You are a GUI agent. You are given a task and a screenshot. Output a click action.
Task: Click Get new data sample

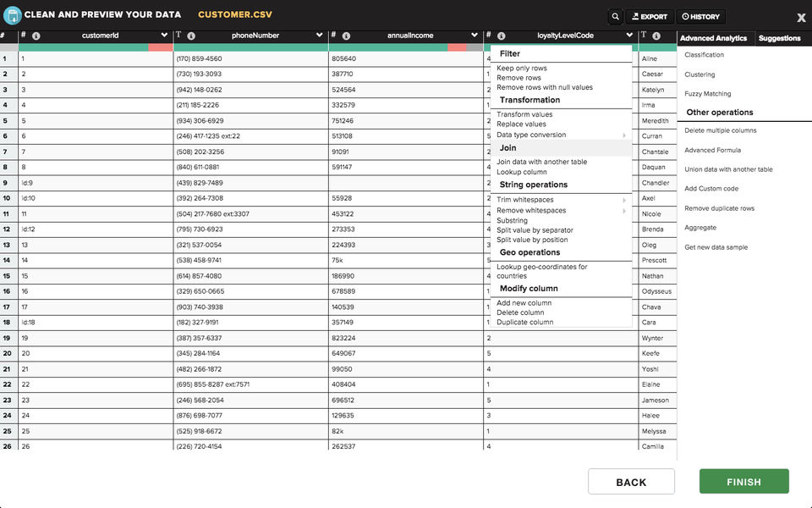pyautogui.click(x=716, y=247)
